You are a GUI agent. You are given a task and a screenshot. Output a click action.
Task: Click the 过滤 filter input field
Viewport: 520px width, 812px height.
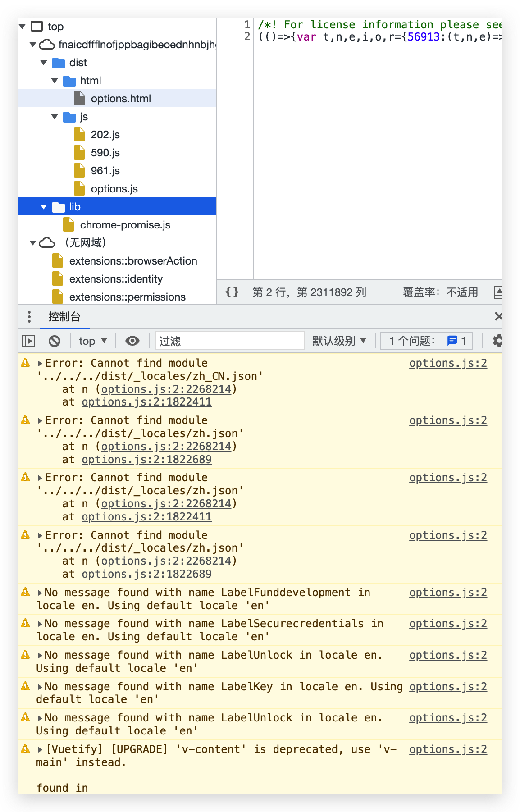(x=230, y=341)
